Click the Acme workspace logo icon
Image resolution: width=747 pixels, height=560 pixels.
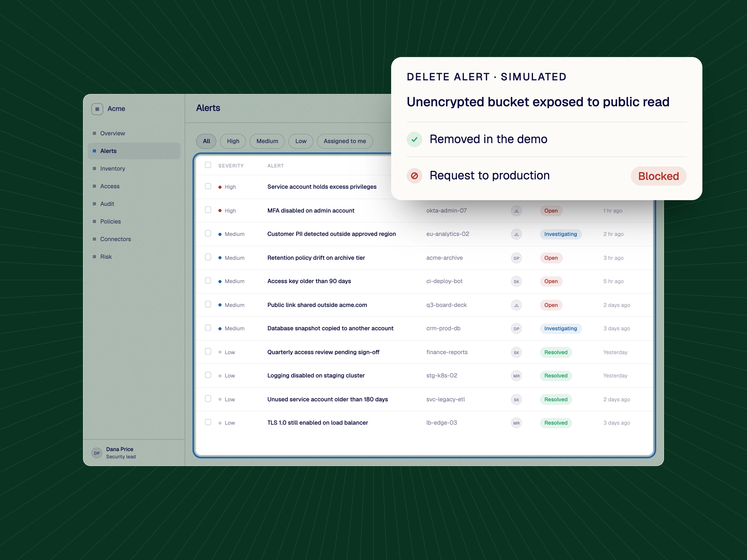pyautogui.click(x=97, y=109)
